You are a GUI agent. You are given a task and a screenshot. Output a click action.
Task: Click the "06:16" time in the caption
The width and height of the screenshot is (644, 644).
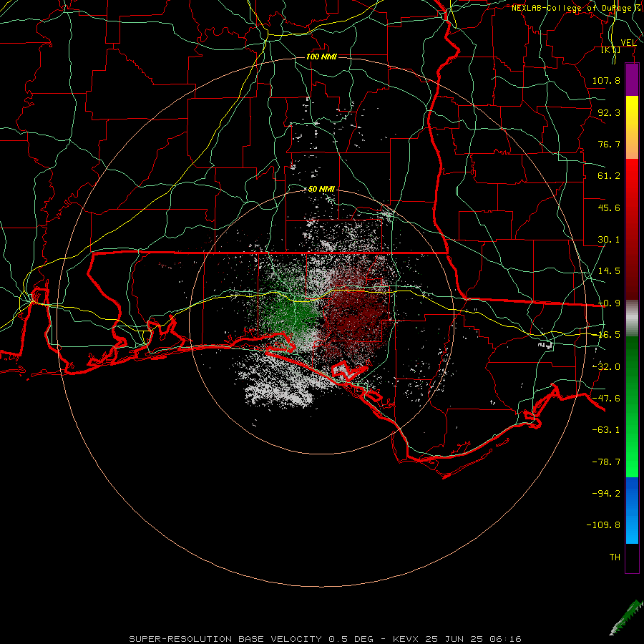click(x=505, y=639)
